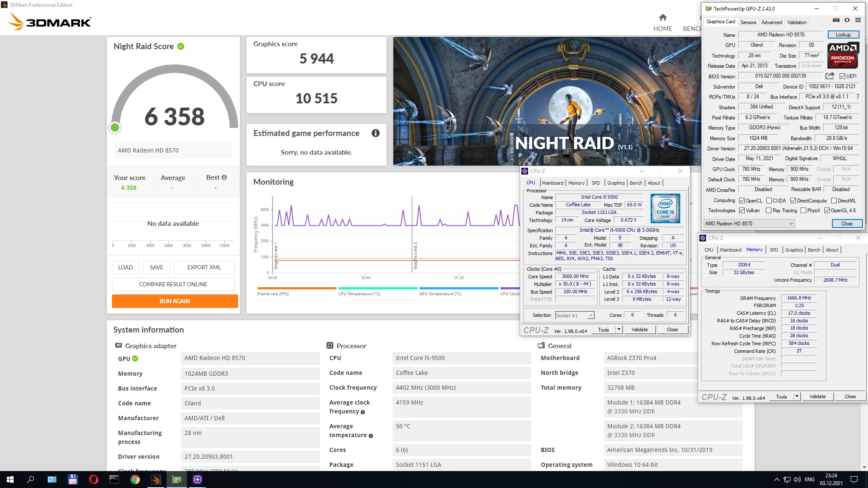The image size is (868, 488).
Task: Toggle the UEFI checkbox in GPU-Z
Action: coord(842,76)
